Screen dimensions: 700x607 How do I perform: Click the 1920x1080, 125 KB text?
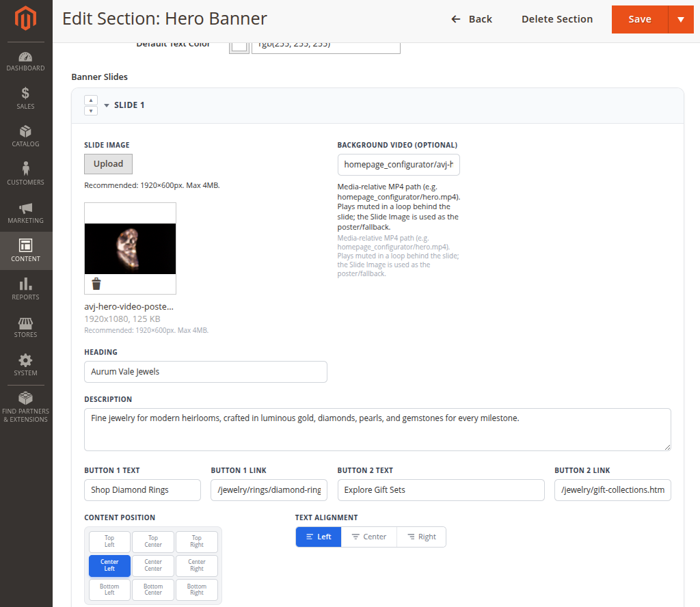[122, 319]
